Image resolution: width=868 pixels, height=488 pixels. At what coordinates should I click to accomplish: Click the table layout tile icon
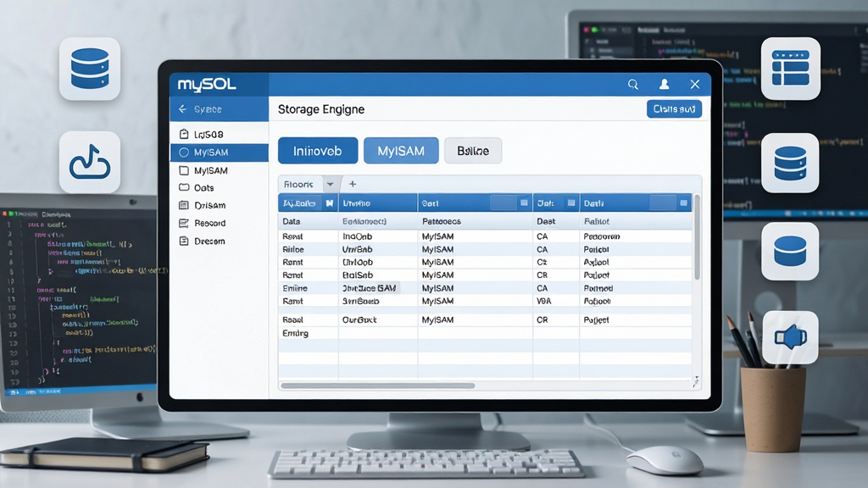(x=791, y=69)
